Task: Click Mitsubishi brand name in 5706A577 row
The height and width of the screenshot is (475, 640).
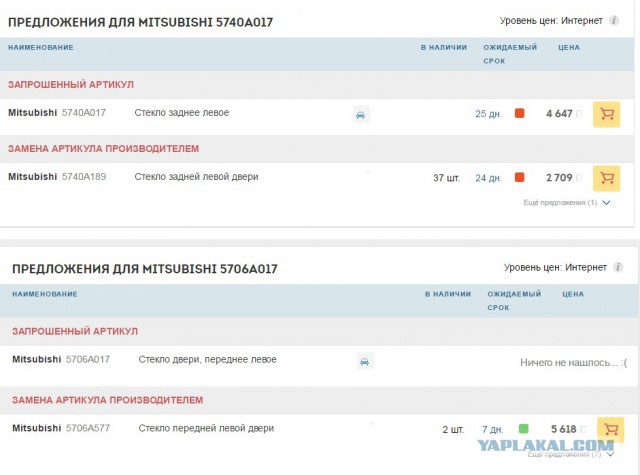Action: [x=37, y=428]
